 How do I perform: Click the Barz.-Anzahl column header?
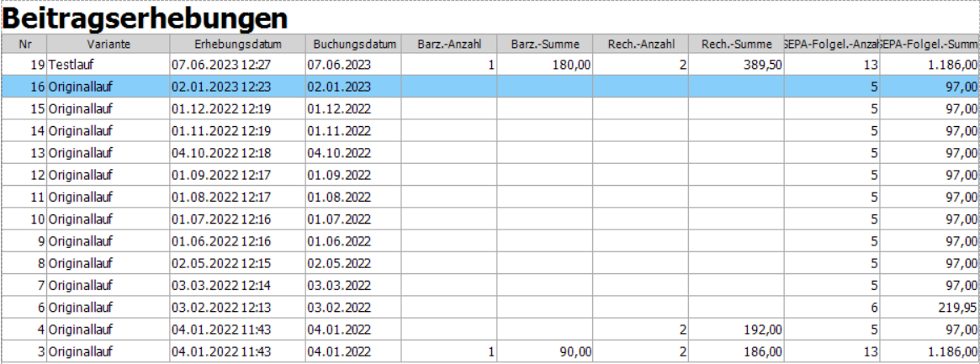point(450,44)
